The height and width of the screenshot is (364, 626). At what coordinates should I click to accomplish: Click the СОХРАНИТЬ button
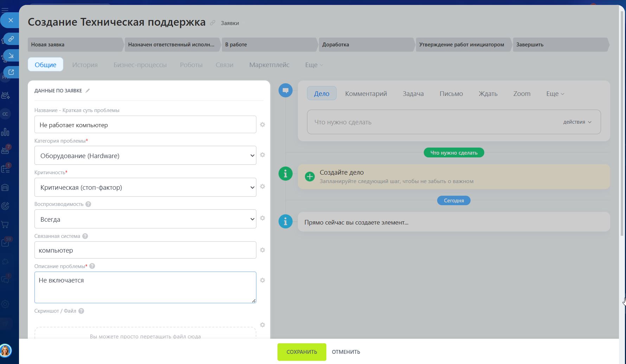[302, 352]
